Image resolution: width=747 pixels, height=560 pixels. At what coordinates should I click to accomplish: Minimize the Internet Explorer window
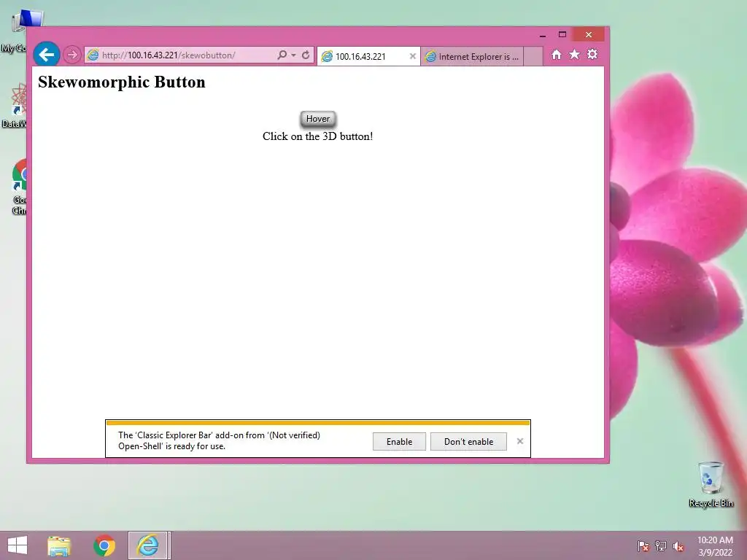pyautogui.click(x=543, y=35)
